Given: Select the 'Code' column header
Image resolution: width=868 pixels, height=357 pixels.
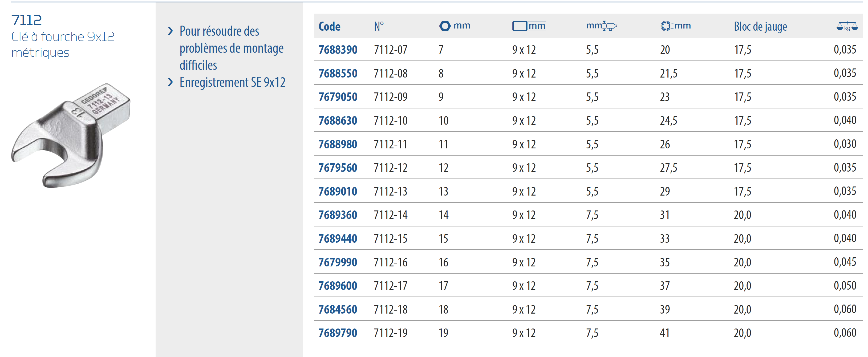Looking at the screenshot, I should coord(329,26).
